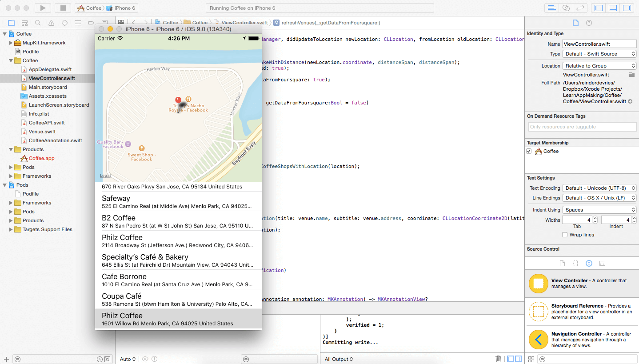Open the Media library tab
639x364 pixels.
[x=602, y=263]
